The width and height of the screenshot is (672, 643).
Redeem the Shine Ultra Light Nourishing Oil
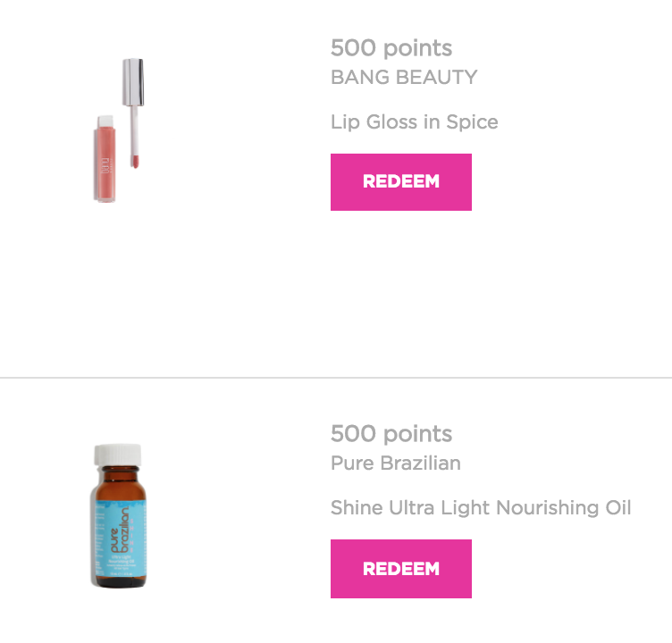click(400, 569)
